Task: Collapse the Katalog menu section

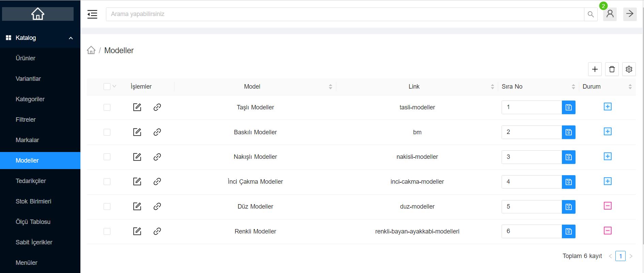Action: pyautogui.click(x=40, y=38)
